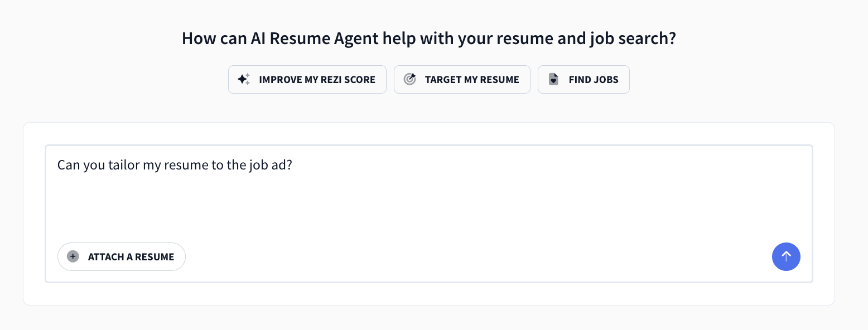The image size is (868, 330).
Task: Click the Improve My Rezi Score button
Action: (x=307, y=79)
